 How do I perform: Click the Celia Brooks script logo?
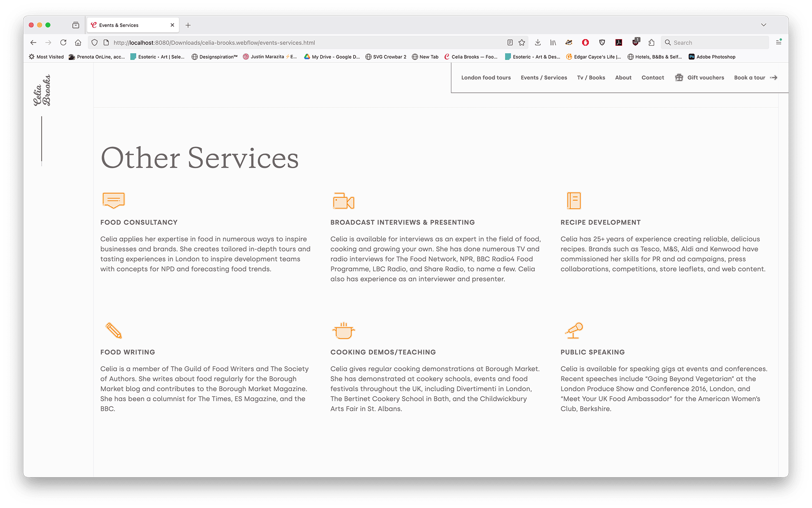coord(42,90)
